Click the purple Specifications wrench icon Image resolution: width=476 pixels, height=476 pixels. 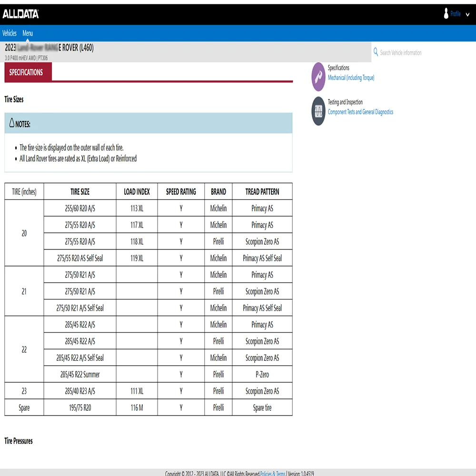[x=318, y=77]
